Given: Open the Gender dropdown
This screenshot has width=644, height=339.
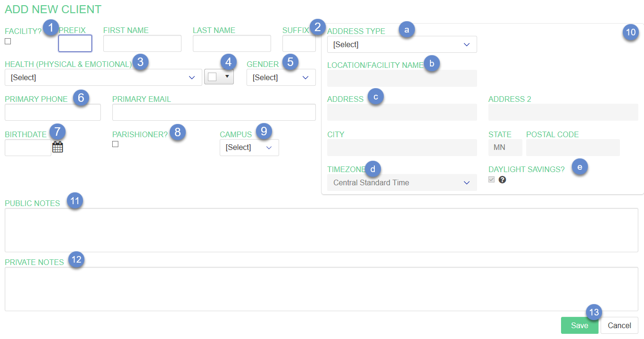Looking at the screenshot, I should pos(281,77).
